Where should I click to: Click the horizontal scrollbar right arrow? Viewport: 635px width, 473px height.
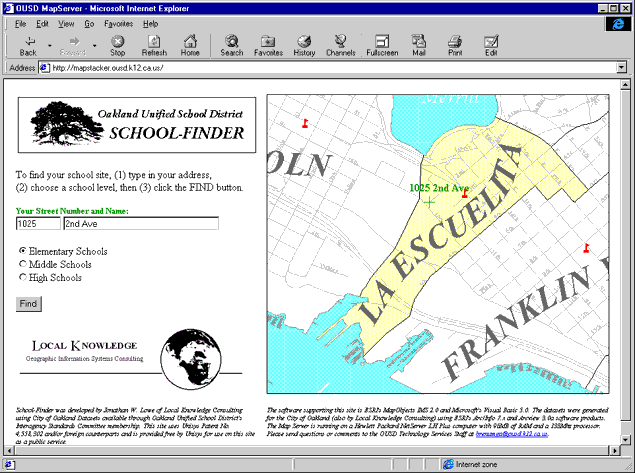[615, 450]
